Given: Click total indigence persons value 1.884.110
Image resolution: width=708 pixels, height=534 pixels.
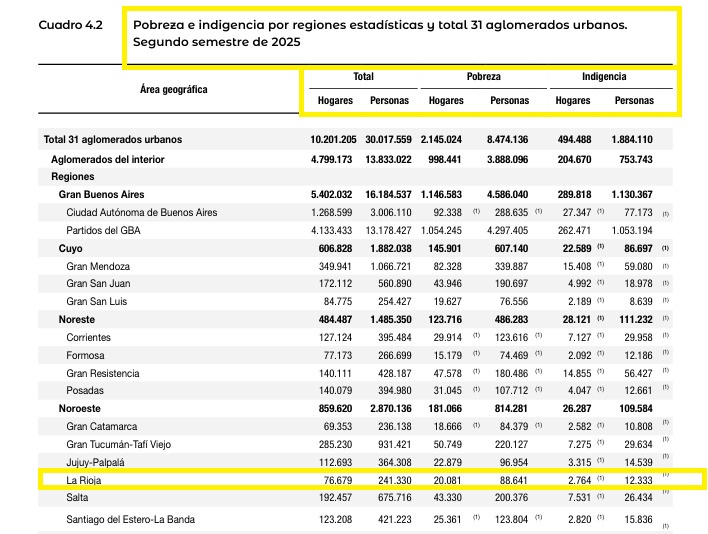Looking at the screenshot, I should [632, 139].
